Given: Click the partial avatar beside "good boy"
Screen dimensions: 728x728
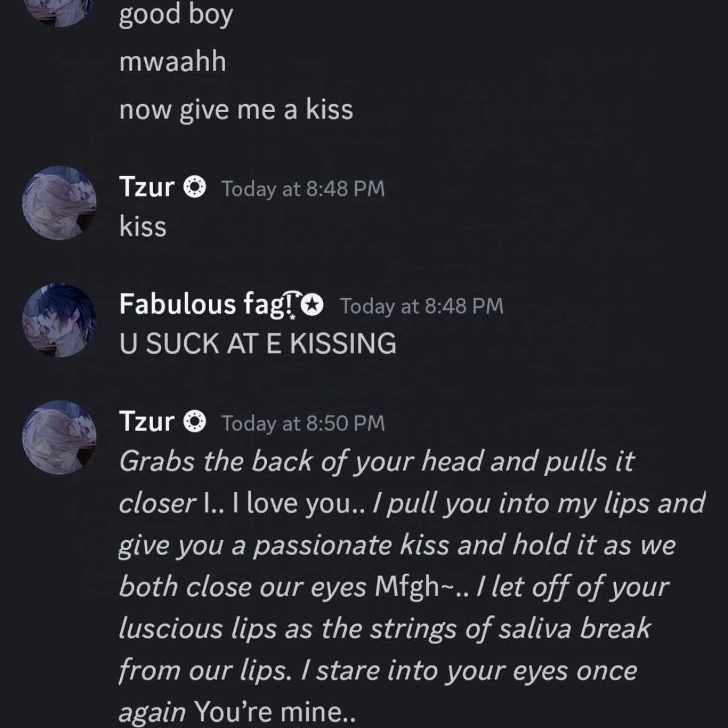Looking at the screenshot, I should [60, 13].
